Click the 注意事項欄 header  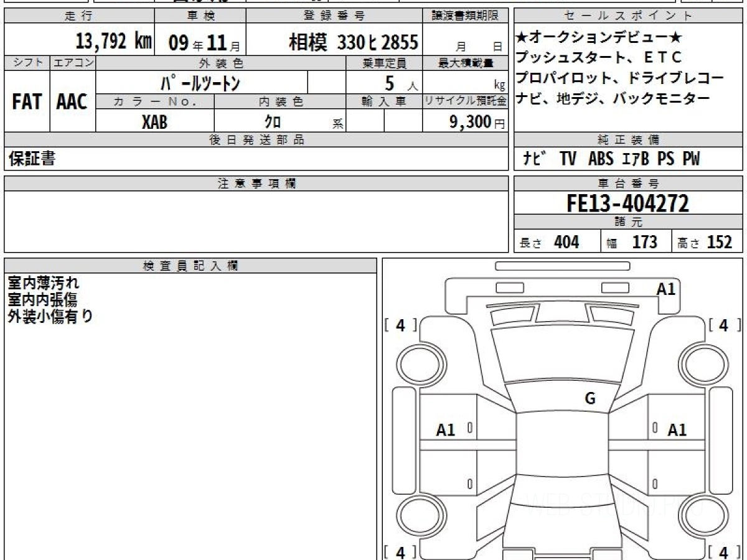point(256,184)
